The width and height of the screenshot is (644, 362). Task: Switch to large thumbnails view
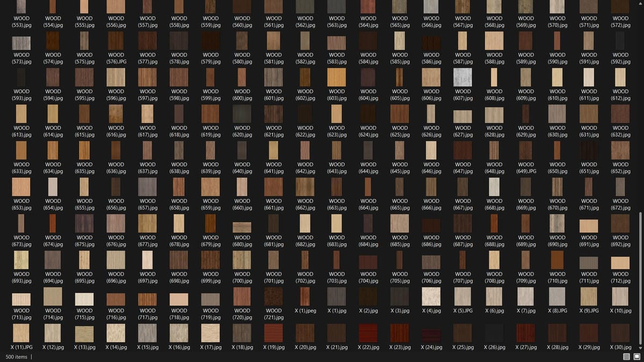636,357
